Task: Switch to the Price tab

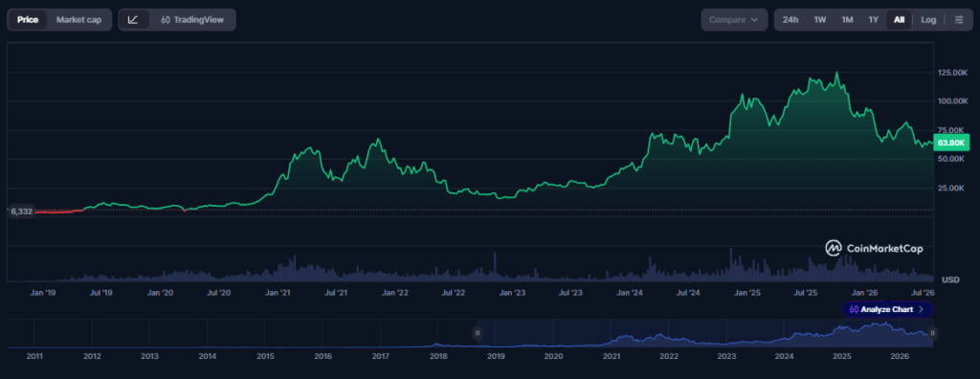Action: click(28, 20)
